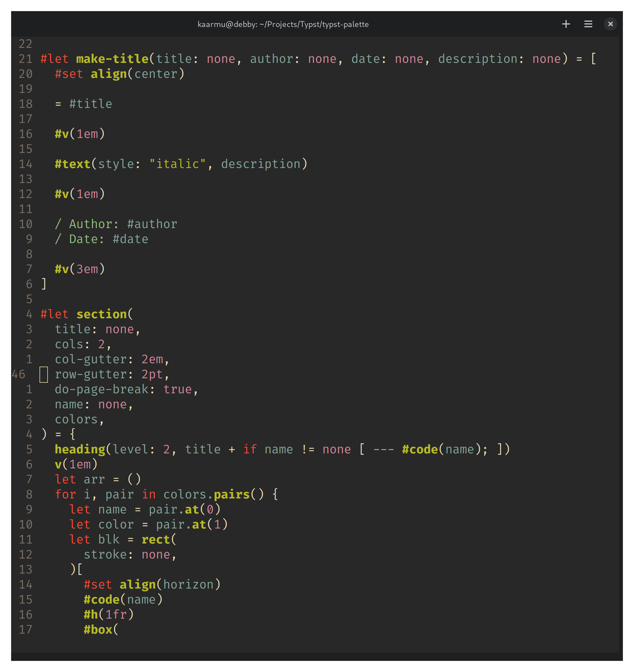634x672 pixels.
Task: Click the 'name: none,' parameter line
Action: [94, 404]
